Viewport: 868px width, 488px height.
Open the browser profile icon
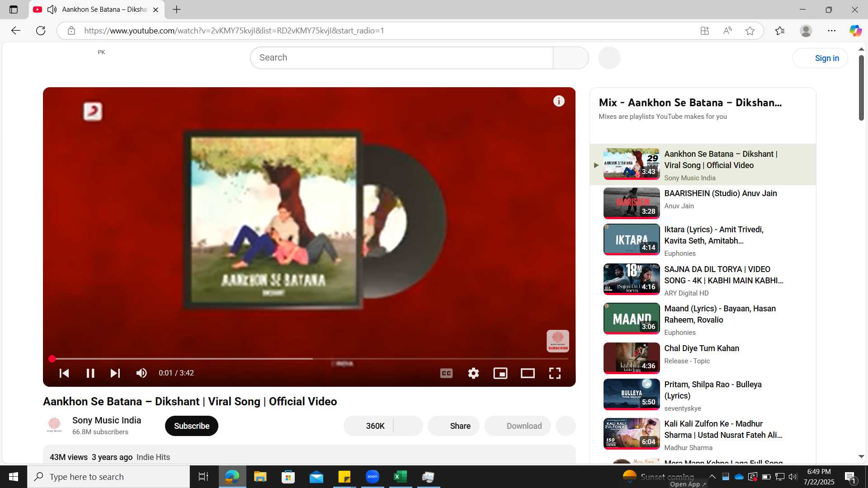tap(806, 31)
